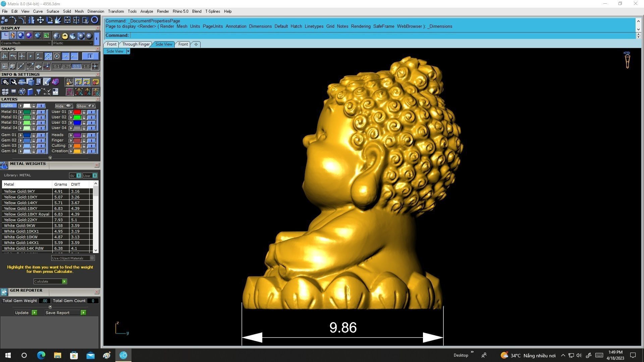
Task: Click the Split icon in top toolbar
Action: tap(76, 20)
